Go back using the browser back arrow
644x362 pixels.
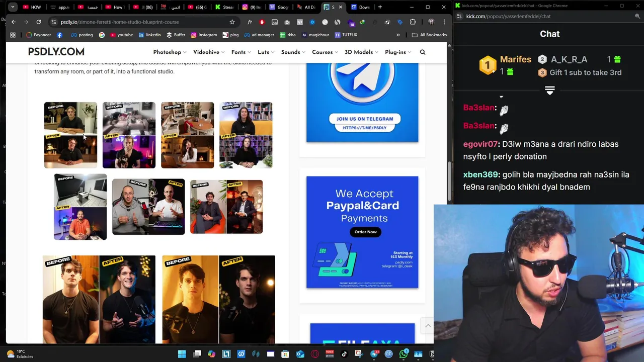click(14, 22)
